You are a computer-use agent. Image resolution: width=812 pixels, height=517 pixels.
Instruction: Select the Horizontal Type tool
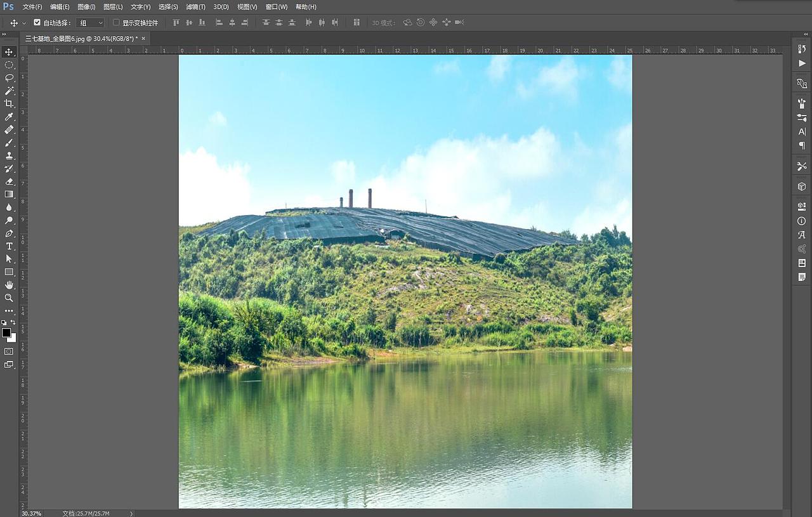point(9,246)
